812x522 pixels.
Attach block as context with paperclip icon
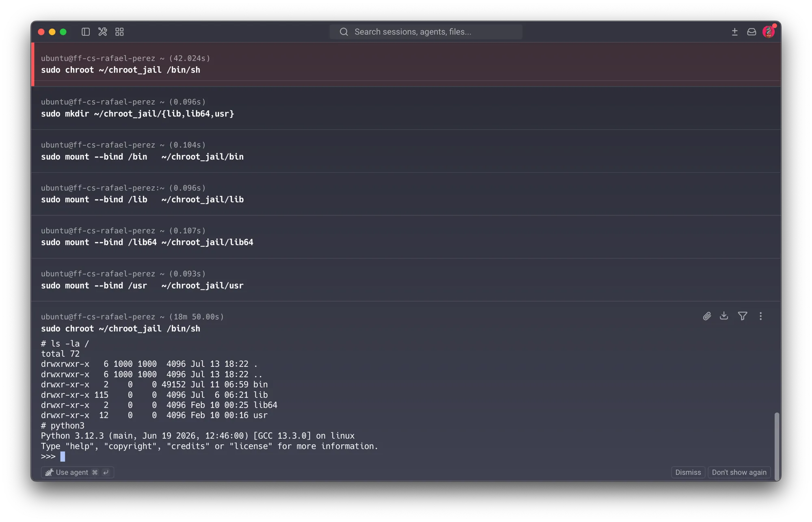pyautogui.click(x=707, y=316)
